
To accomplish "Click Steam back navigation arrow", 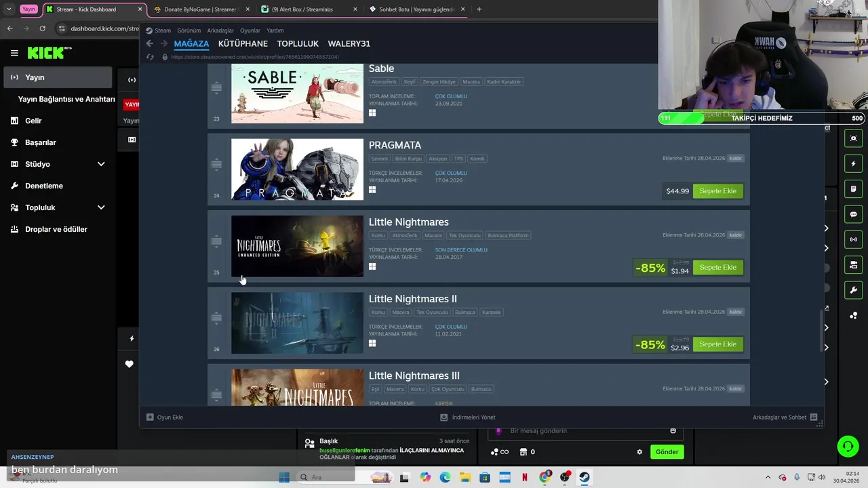I will 150,43.
